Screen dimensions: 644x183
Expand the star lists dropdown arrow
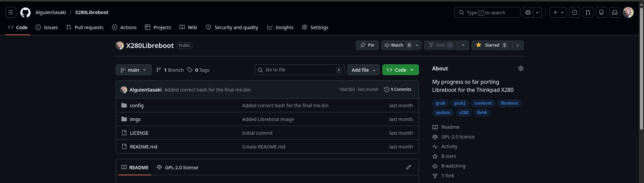click(518, 45)
